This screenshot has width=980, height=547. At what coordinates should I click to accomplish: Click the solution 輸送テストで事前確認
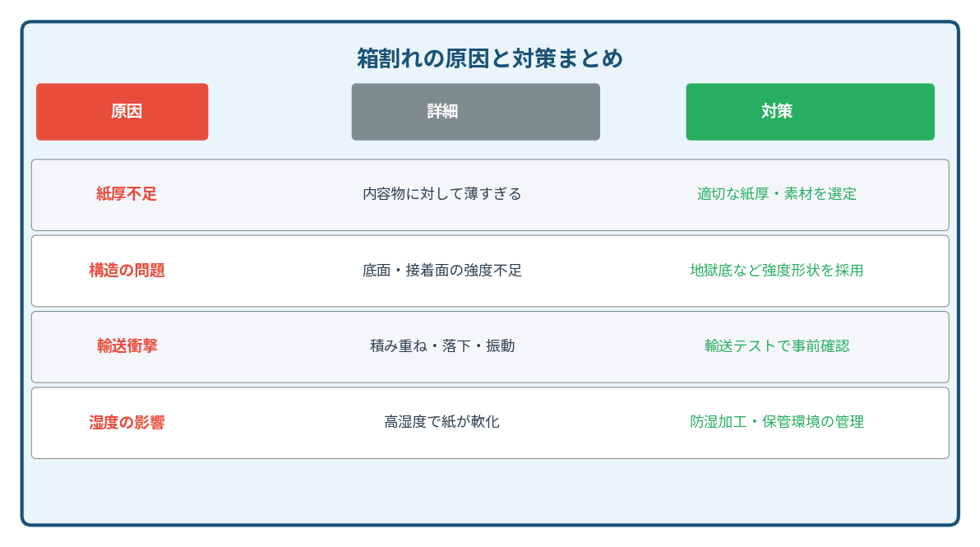(x=777, y=346)
